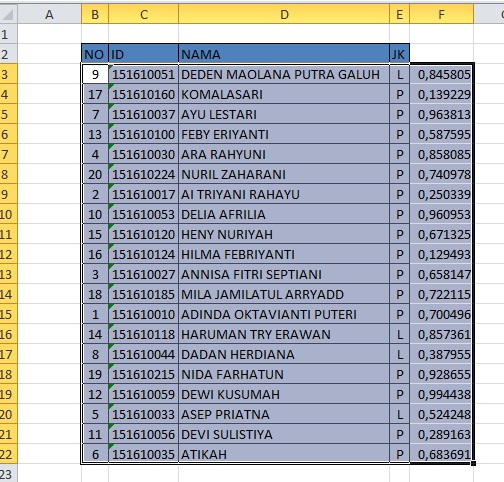The image size is (504, 482).
Task: Select the active cell containing 9
Action: tap(95, 74)
